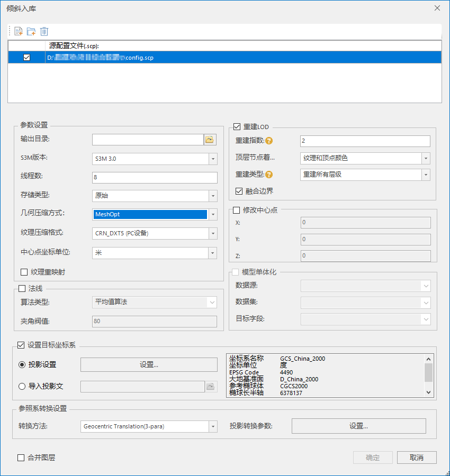Click the 设置... button for projection settings
Image resolution: width=450 pixels, height=476 pixels.
point(149,364)
